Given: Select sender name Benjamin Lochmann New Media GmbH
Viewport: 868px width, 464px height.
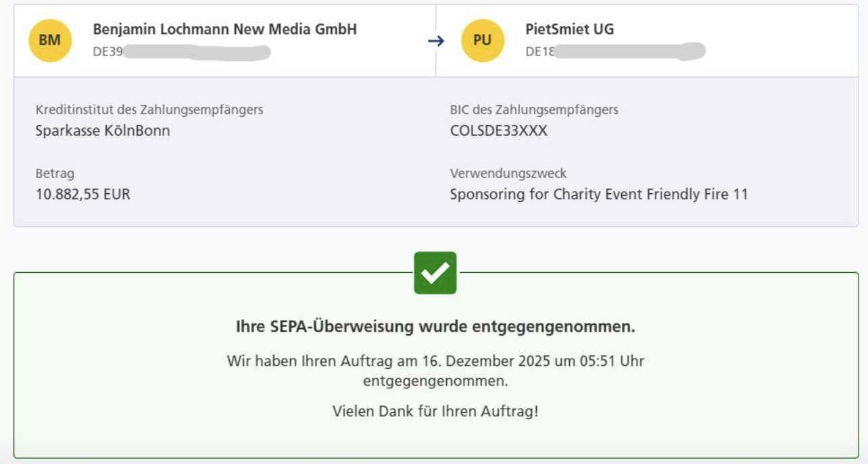Looking at the screenshot, I should point(224,30).
